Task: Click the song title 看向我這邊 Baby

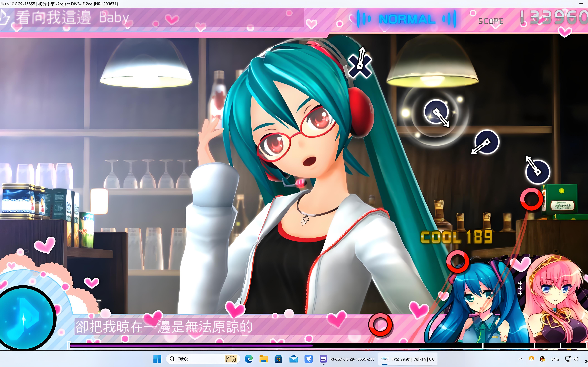Action: [x=73, y=17]
